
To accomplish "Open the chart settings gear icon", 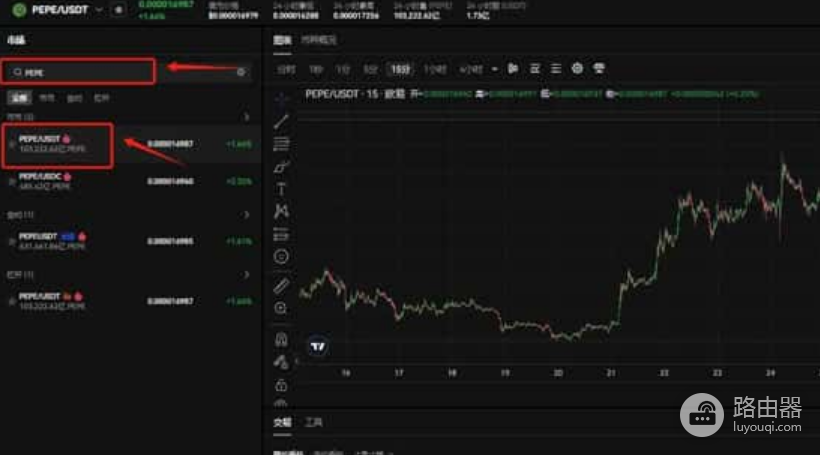I will (577, 68).
